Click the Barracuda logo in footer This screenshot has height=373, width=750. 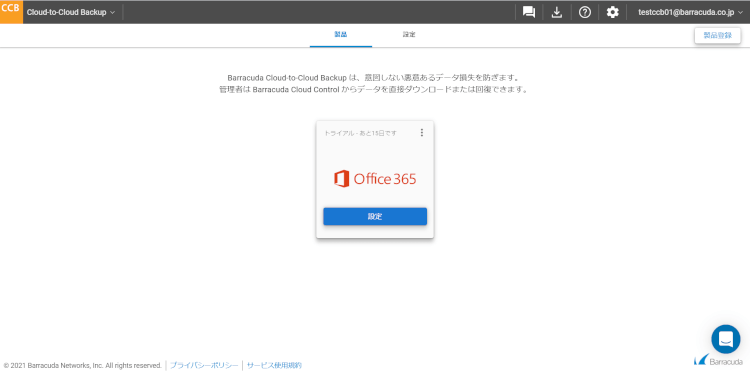point(718,360)
